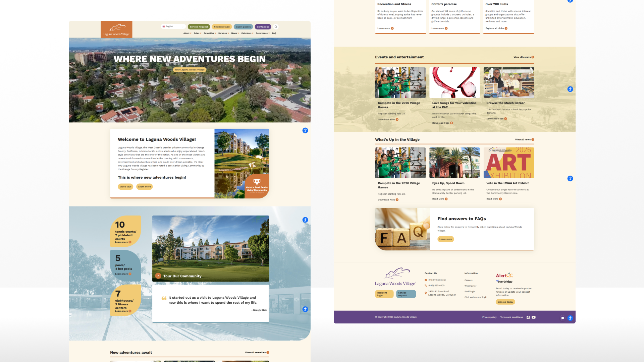
Task: Click the search magnifier icon in header
Action: coord(276,27)
